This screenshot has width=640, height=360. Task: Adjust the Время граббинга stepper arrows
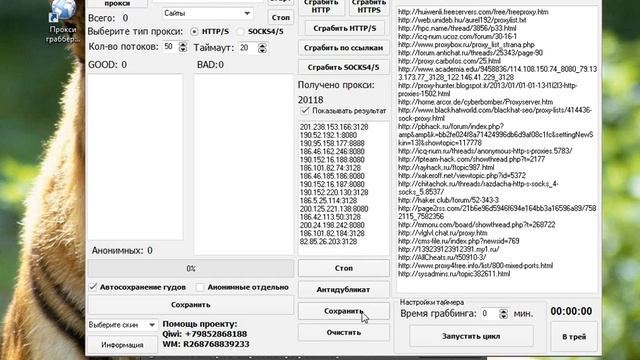504,313
